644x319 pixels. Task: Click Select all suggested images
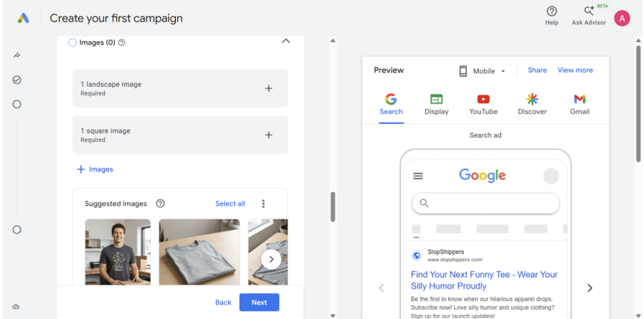230,203
